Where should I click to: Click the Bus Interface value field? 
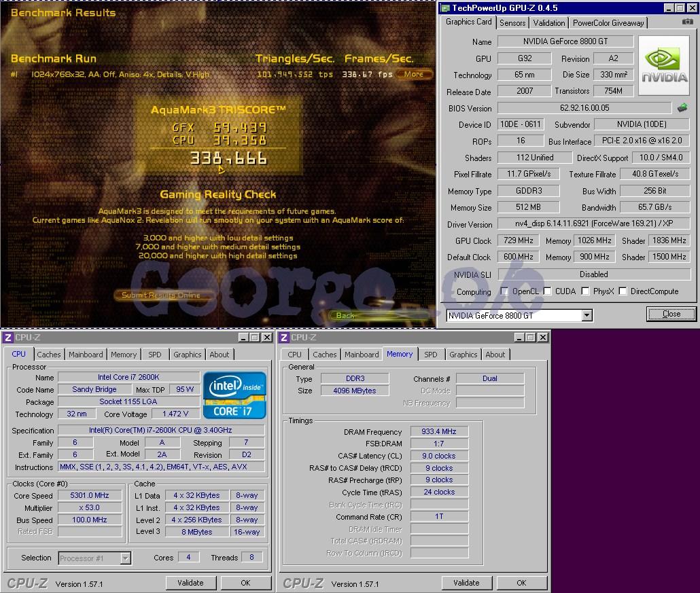click(642, 141)
